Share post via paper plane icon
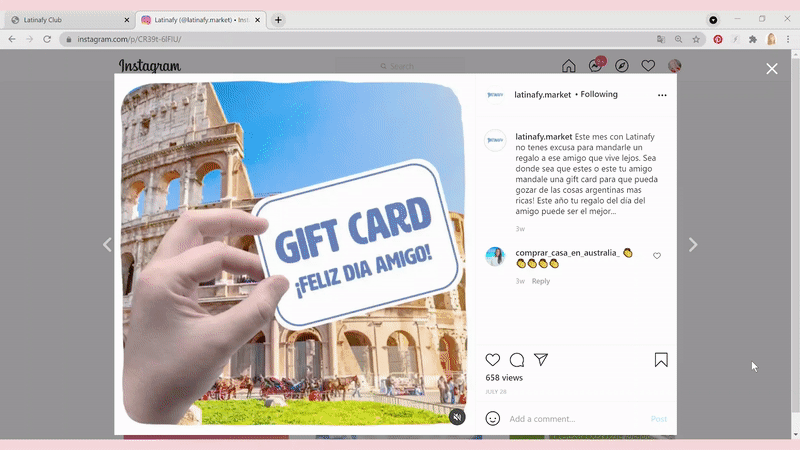800x450 pixels. [x=541, y=360]
